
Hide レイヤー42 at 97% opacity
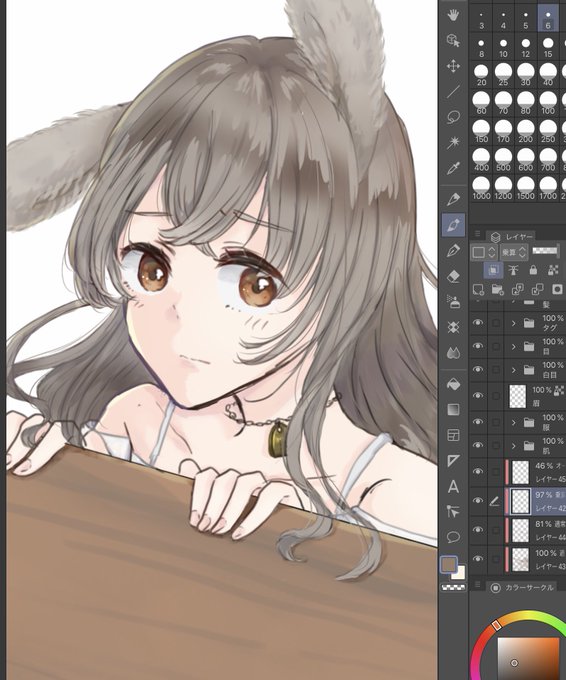click(478, 500)
